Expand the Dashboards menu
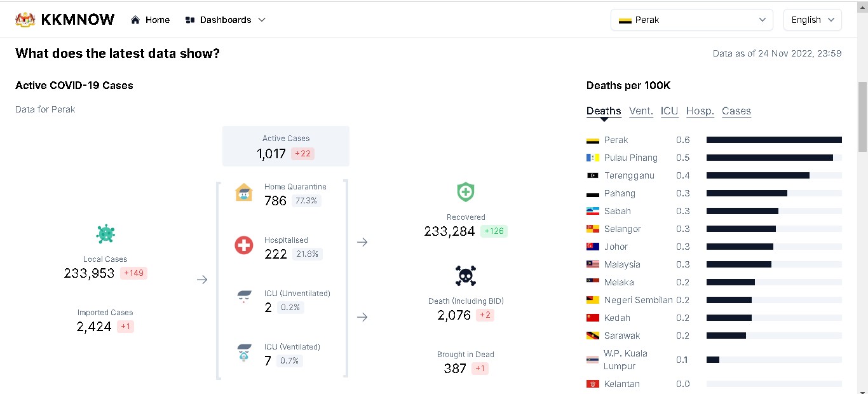 [x=225, y=20]
